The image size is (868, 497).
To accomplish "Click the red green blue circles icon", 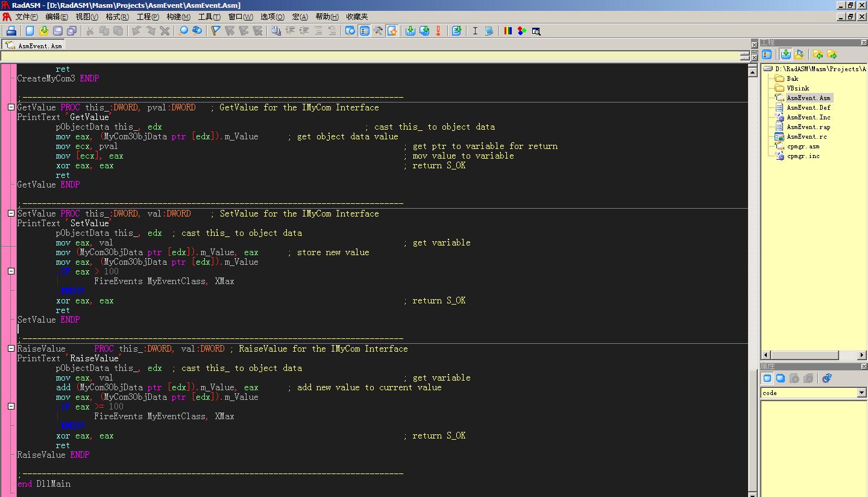I will [521, 31].
